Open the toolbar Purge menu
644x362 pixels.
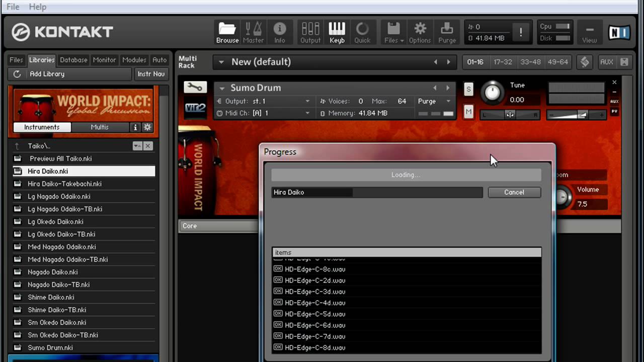[x=447, y=32]
